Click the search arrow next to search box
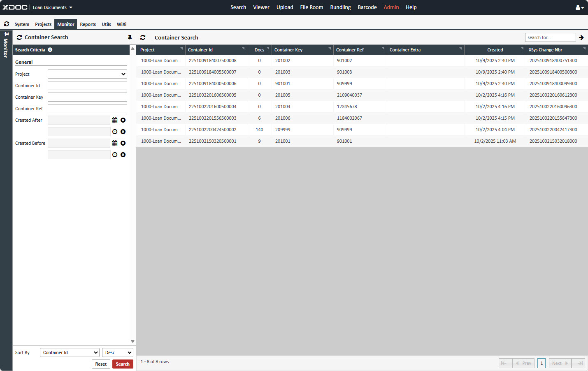Viewport: 588px width, 371px height. (581, 37)
